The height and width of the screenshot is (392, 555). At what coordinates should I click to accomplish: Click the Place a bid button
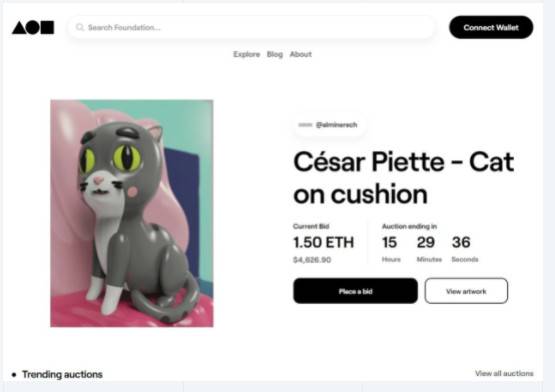(x=355, y=291)
